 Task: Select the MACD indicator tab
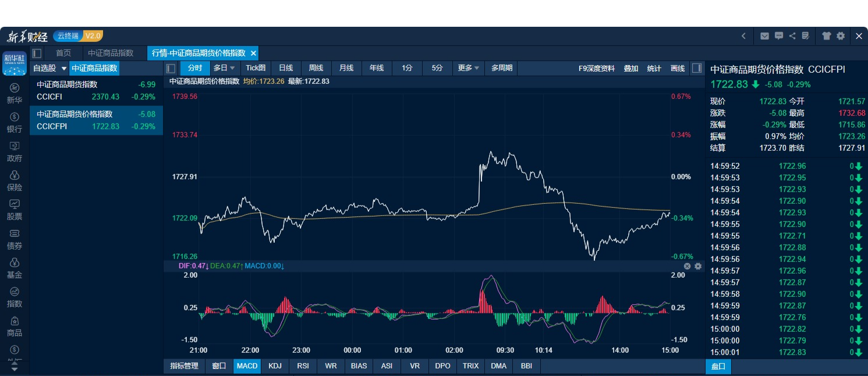247,366
